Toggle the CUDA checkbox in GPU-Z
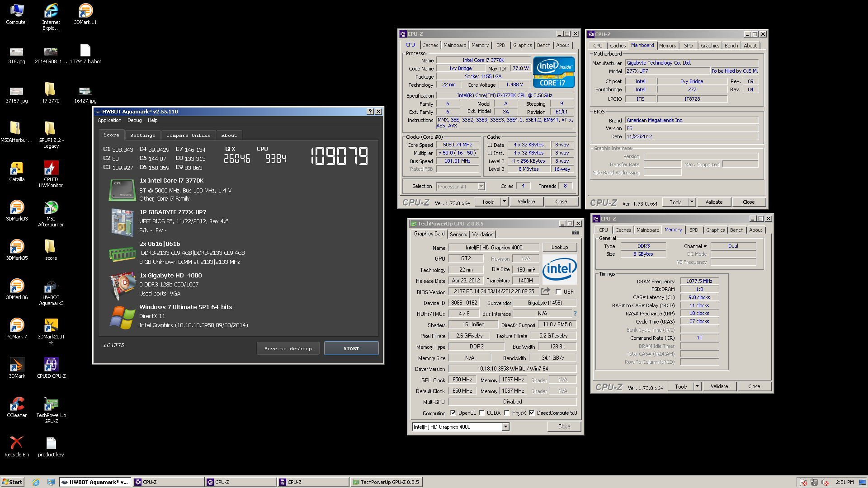 [481, 413]
